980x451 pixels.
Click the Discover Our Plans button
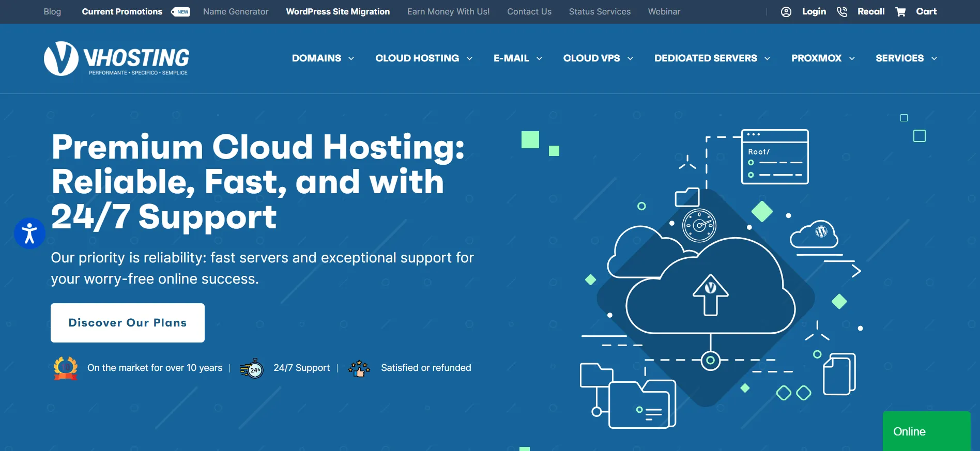coord(128,323)
